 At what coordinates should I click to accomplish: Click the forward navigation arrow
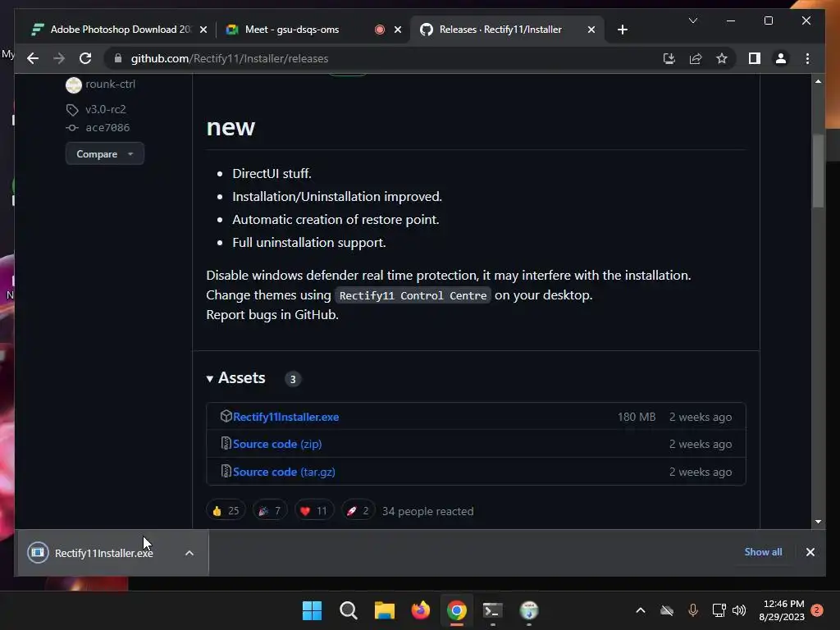click(x=59, y=58)
